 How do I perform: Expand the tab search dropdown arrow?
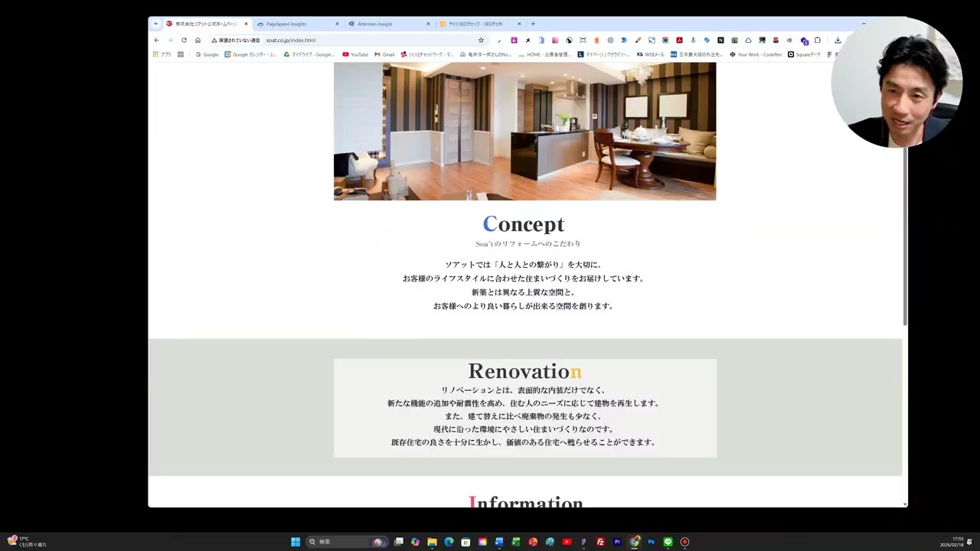pos(155,24)
